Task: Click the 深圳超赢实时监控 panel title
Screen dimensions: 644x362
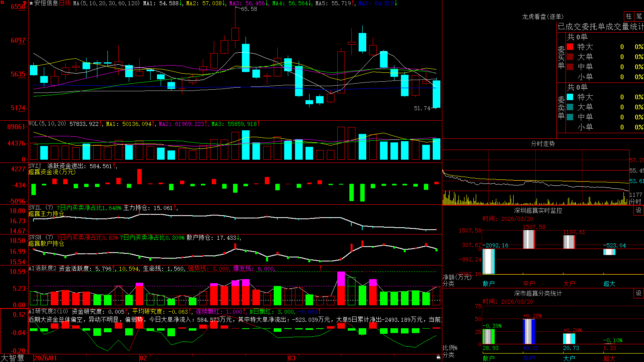Action: point(538,210)
